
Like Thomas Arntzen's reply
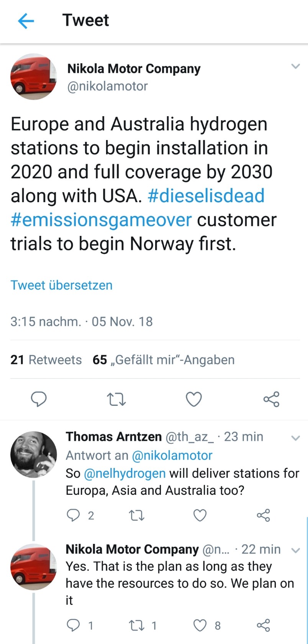pos(200,515)
